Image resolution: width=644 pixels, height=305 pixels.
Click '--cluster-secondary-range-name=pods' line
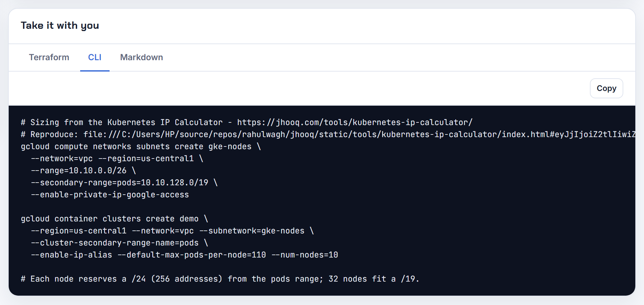tap(120, 243)
